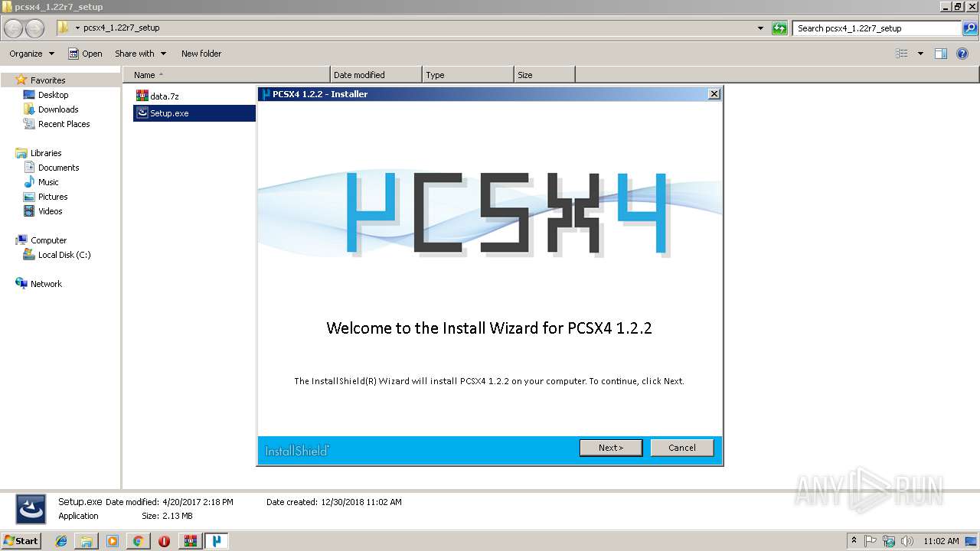Go back in Explorer navigation
This screenshot has width=980, height=551.
pyautogui.click(x=14, y=28)
